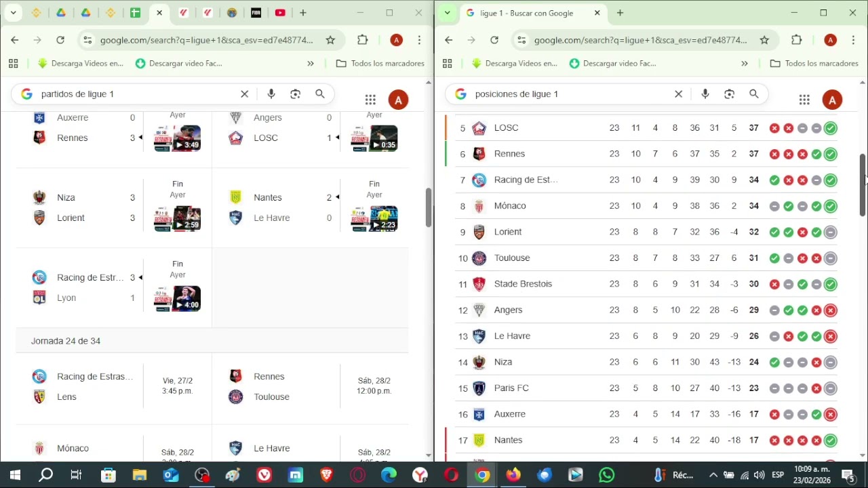Open Google apps grid in right window
Image resolution: width=868 pixels, height=488 pixels.
(804, 100)
